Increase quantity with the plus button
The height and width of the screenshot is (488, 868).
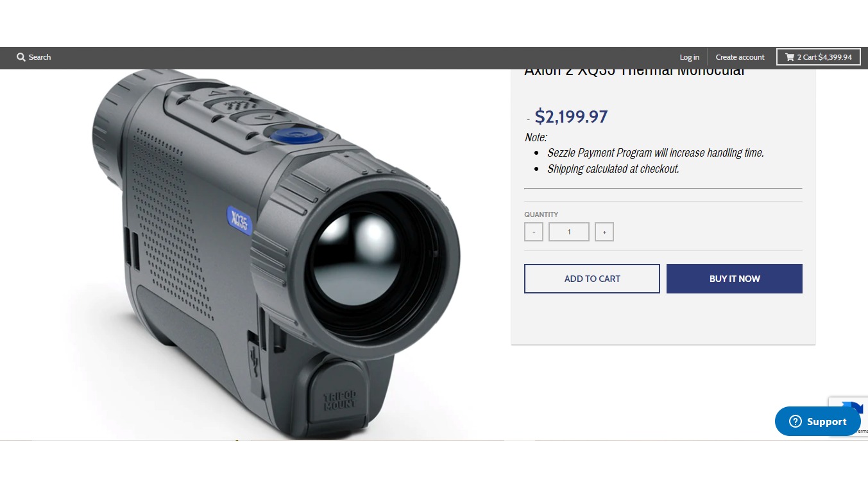pyautogui.click(x=604, y=232)
